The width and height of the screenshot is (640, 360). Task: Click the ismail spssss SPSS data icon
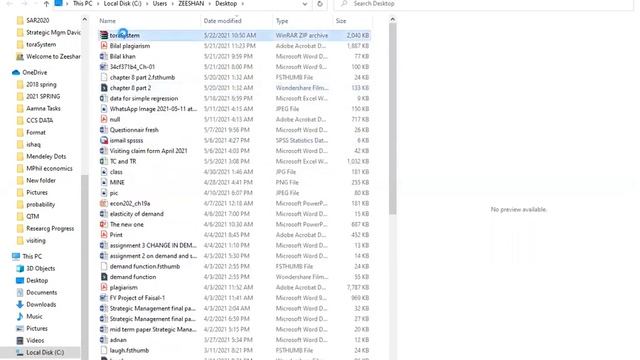[104, 140]
